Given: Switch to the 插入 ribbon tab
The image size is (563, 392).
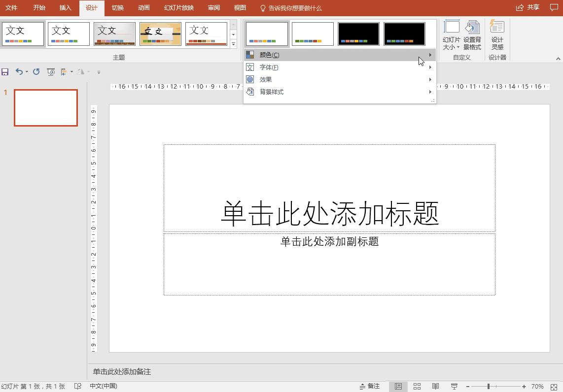Looking at the screenshot, I should click(x=66, y=8).
